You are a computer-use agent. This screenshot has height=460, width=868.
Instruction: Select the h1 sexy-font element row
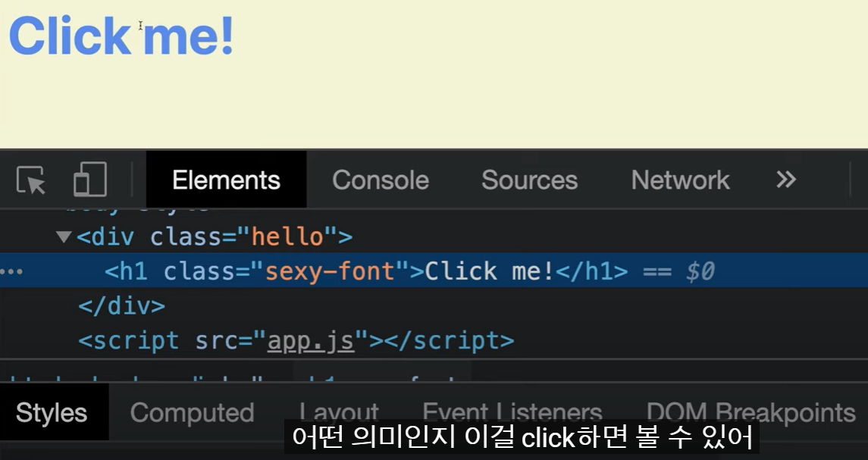coord(434,271)
